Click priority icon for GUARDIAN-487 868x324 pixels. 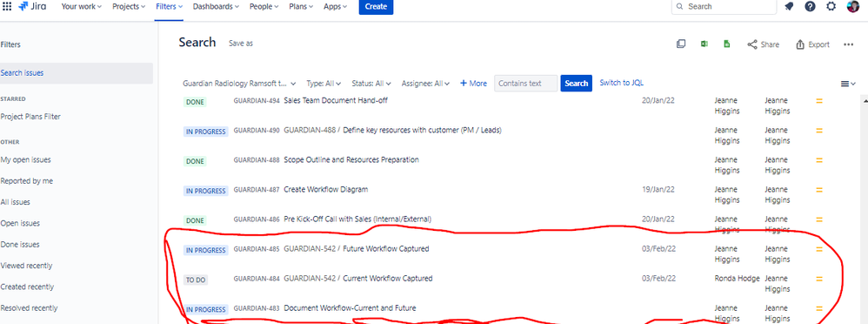click(x=819, y=190)
